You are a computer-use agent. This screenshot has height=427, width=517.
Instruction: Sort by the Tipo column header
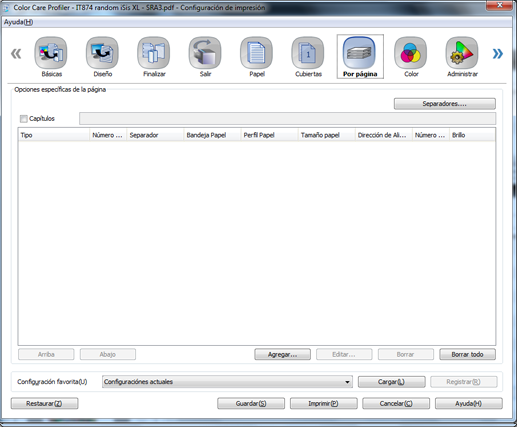click(54, 135)
